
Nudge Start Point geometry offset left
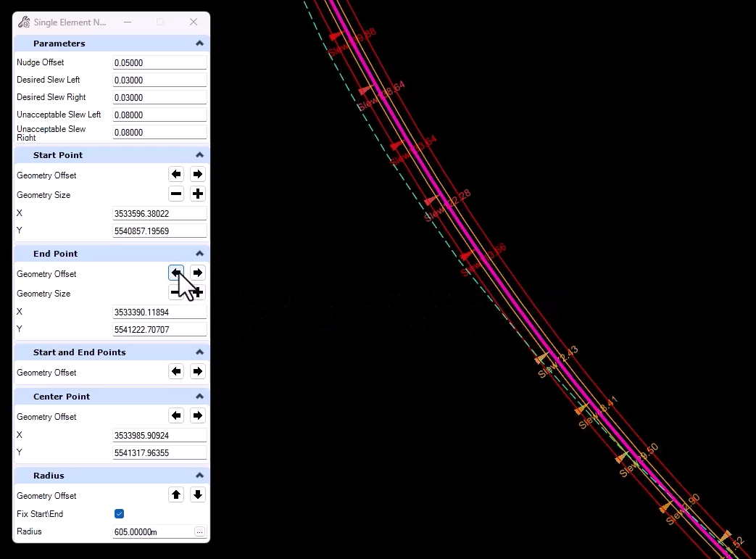click(176, 174)
